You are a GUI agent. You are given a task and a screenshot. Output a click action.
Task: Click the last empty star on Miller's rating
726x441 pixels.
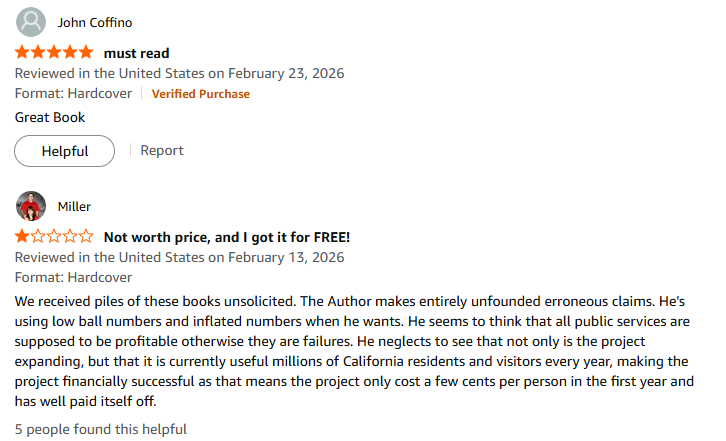(x=86, y=237)
